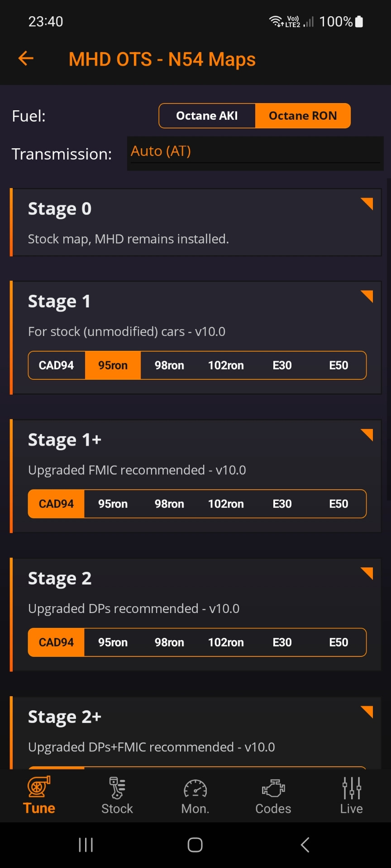This screenshot has height=868, width=391.
Task: Open the Mon. gauge monitor icon
Action: pos(195,788)
